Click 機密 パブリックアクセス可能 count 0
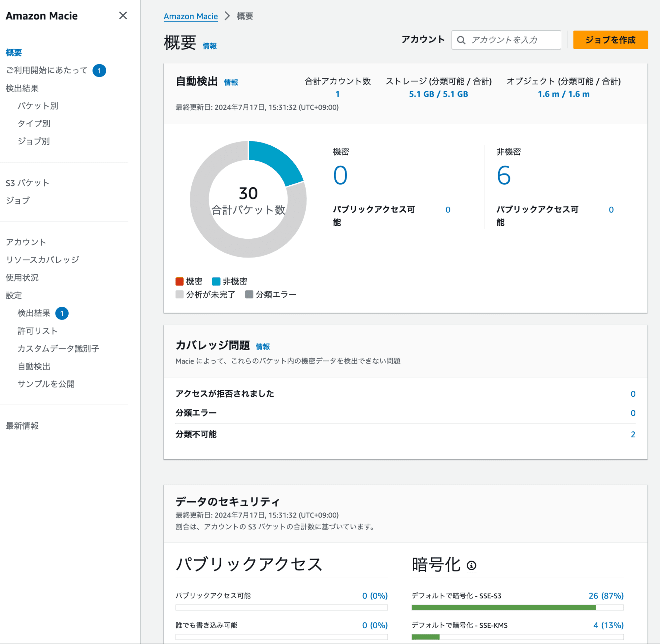 448,210
